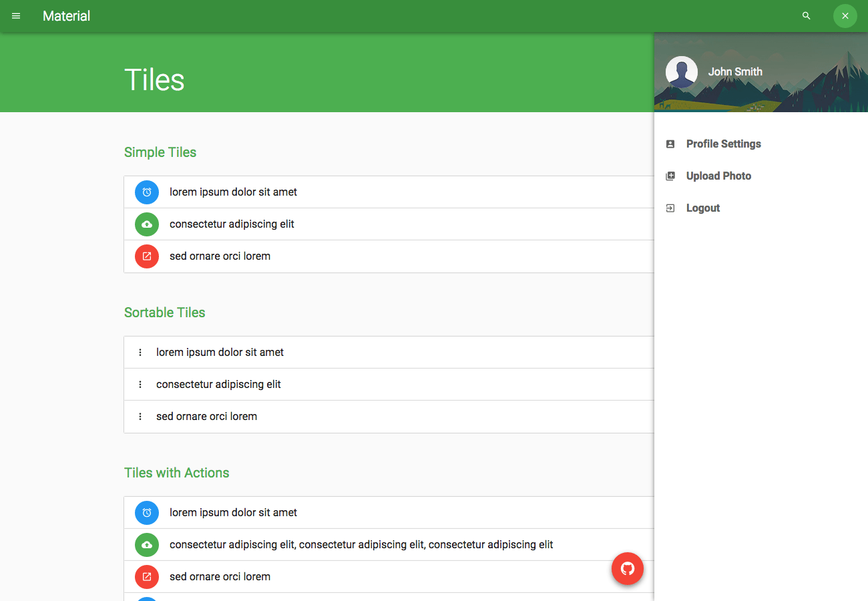Viewport: 868px width, 601px height.
Task: Click the long consectetur tile with actions
Action: [361, 545]
